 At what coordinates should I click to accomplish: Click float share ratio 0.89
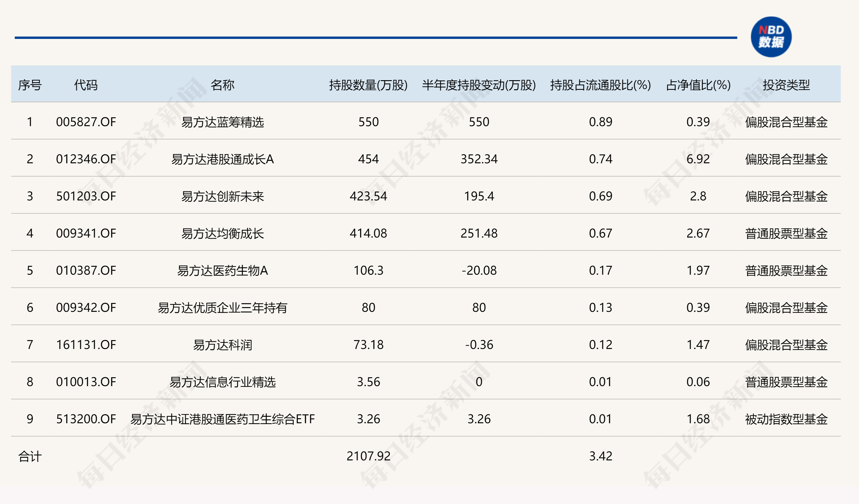[601, 122]
